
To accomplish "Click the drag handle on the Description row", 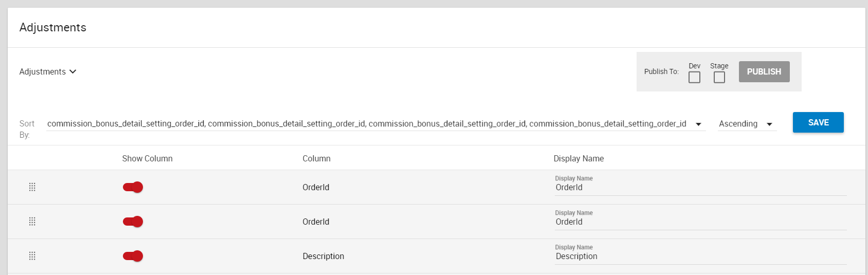I will (32, 256).
